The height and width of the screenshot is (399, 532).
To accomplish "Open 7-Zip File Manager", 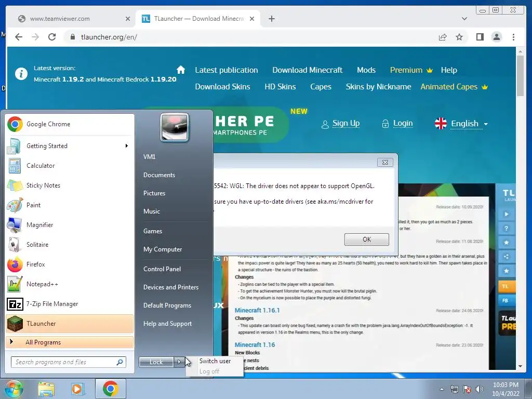I will tap(70, 303).
